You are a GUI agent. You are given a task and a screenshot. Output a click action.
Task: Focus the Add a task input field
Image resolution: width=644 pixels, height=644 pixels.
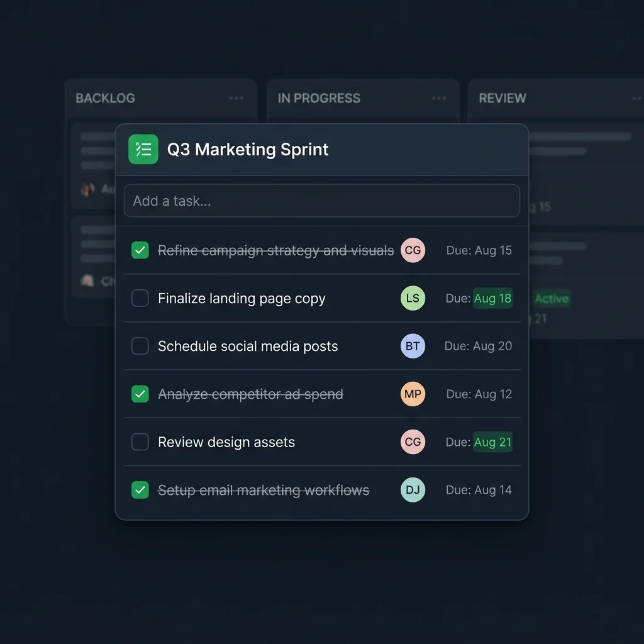coord(322,201)
